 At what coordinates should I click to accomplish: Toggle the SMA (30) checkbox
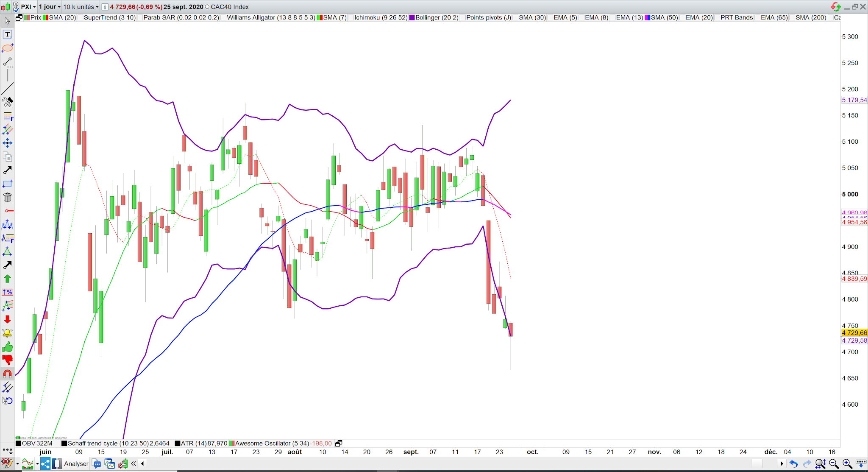[x=515, y=17]
